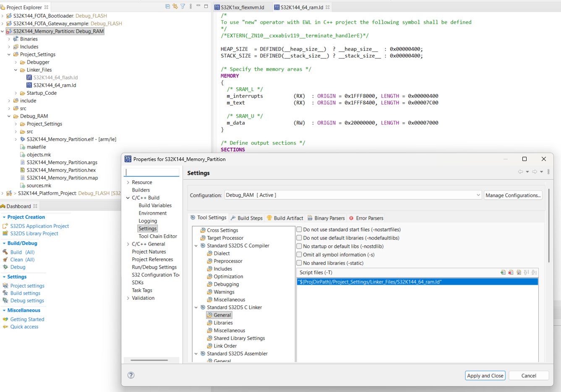The width and height of the screenshot is (561, 392).
Task: Open the Configuration dropdown showing Debug_RAM
Action: click(479, 195)
